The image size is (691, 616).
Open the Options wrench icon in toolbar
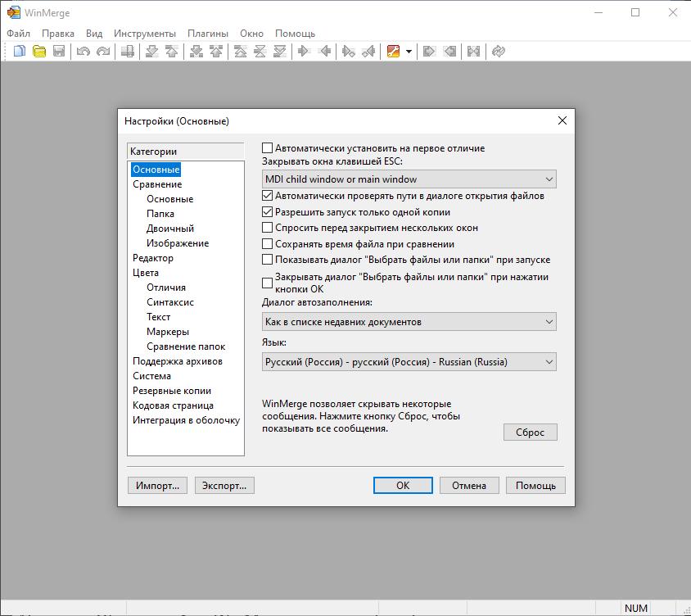[x=393, y=52]
